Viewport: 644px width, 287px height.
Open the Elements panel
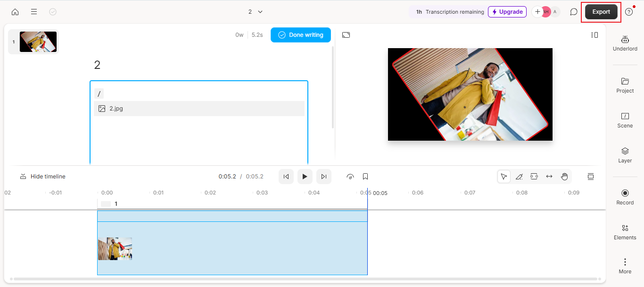point(625,231)
